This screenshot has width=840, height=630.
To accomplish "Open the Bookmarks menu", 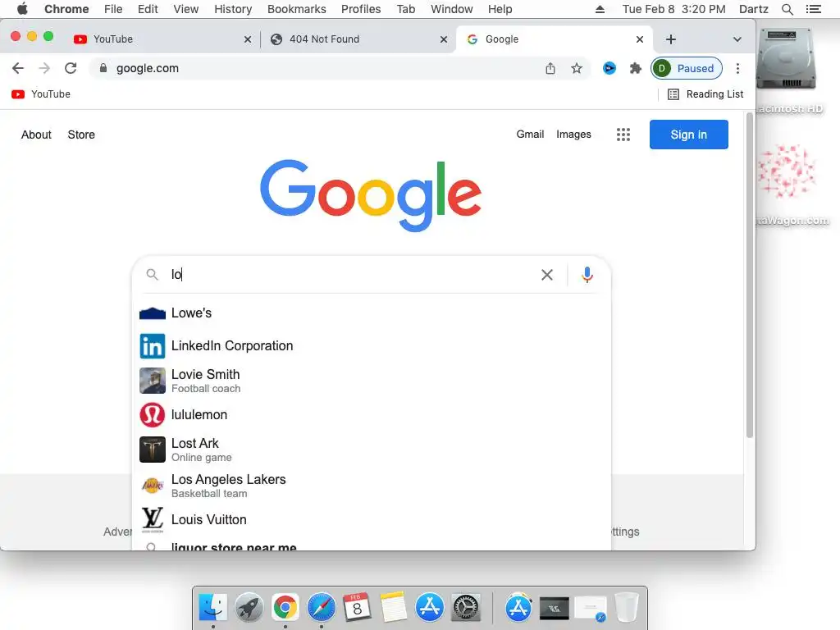I will [297, 9].
